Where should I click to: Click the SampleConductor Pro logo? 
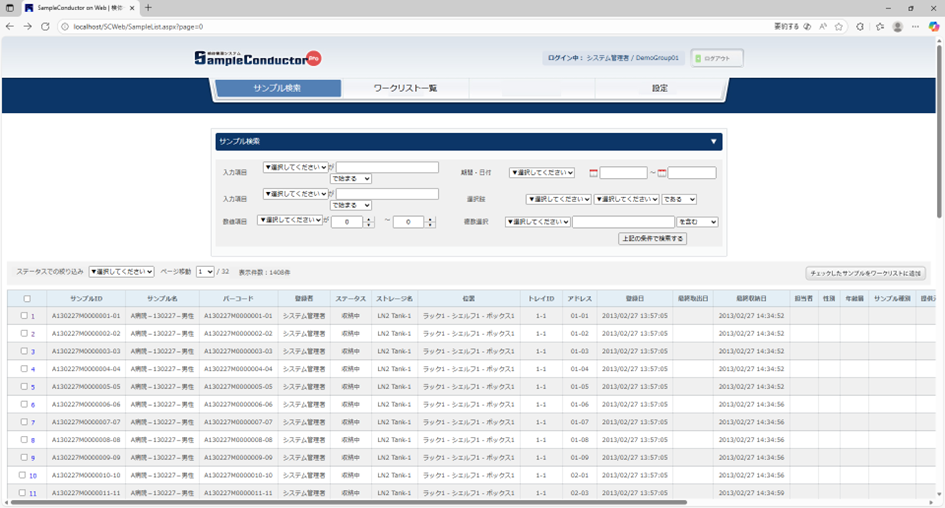pos(257,58)
